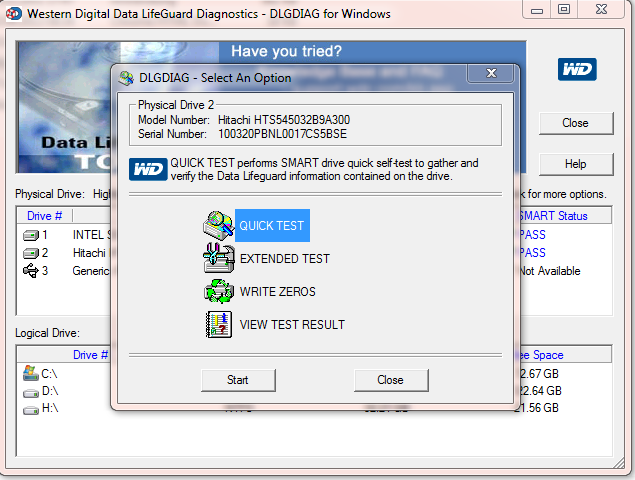The height and width of the screenshot is (480, 635).
Task: Click the C:\ drive letter label
Action: pos(49,373)
